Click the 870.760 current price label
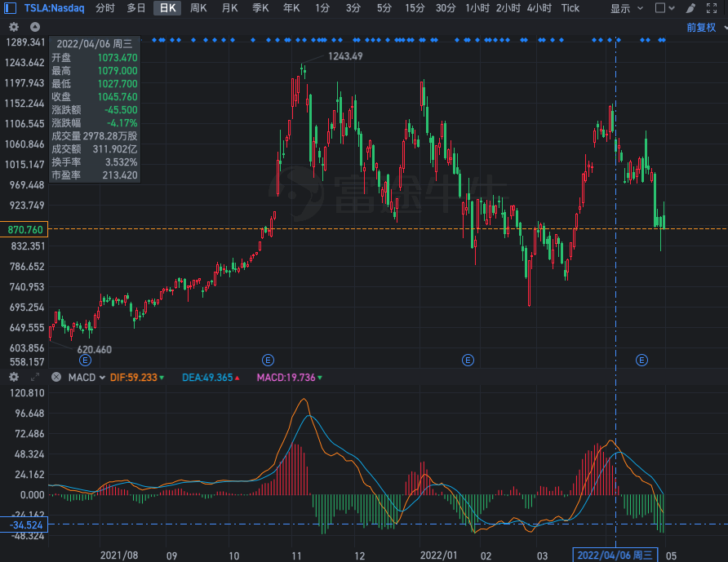The image size is (728, 562). pos(24,229)
